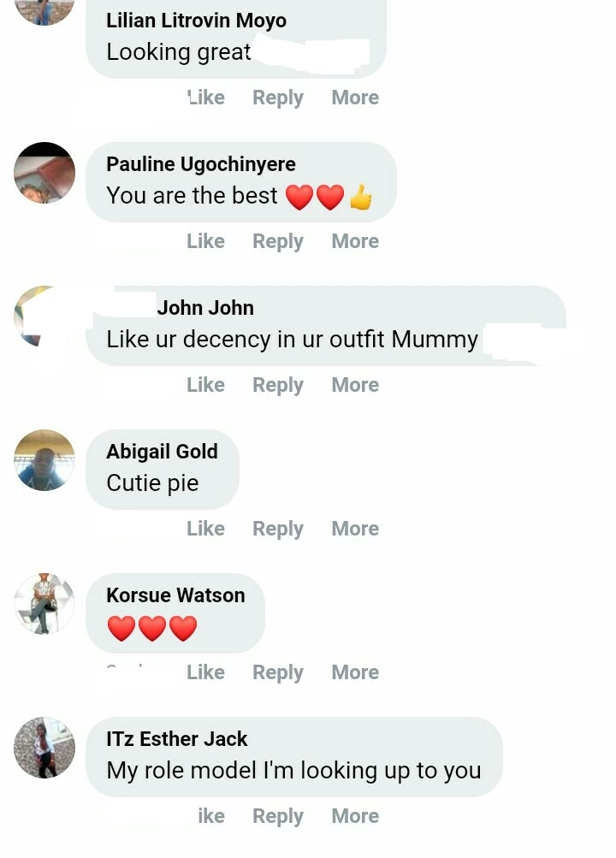The width and height of the screenshot is (616, 858).
Task: Open Abigail Gold's profile picture
Action: (44, 460)
